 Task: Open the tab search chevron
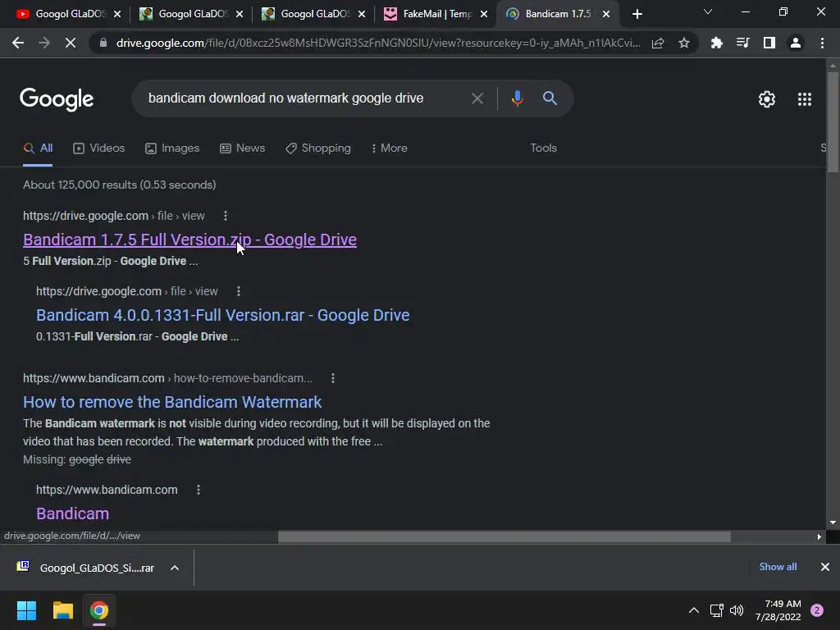tap(708, 11)
